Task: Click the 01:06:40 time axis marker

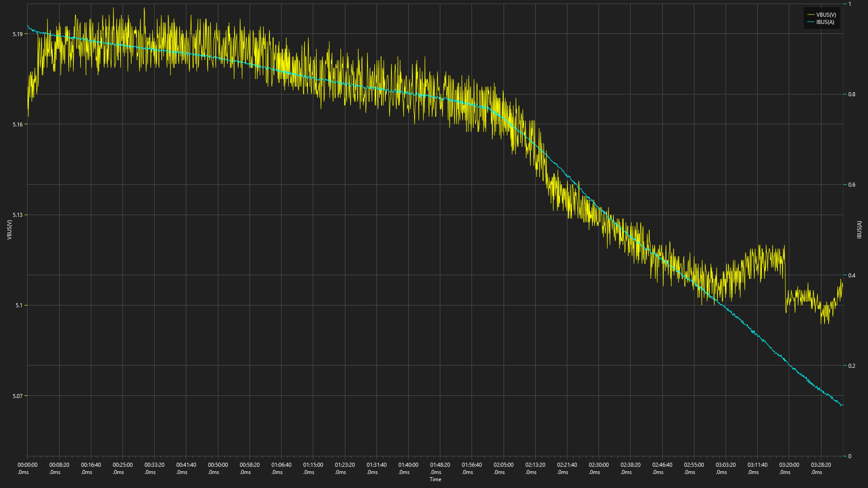Action: (x=281, y=468)
